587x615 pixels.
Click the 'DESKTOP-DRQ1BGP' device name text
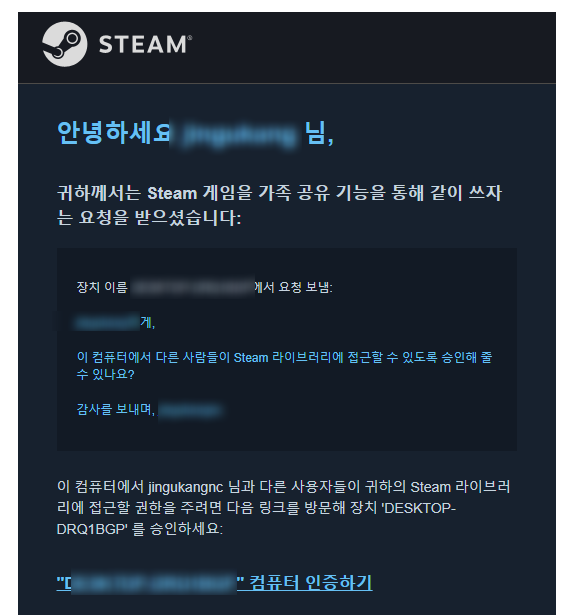256,519
